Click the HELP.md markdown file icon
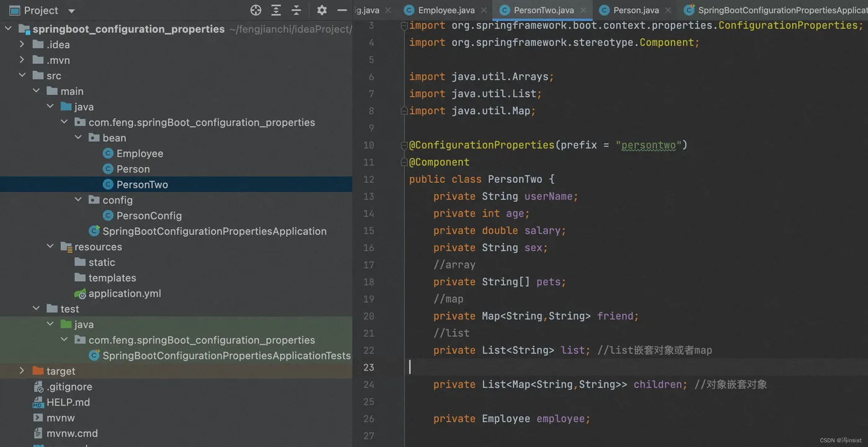Image resolution: width=868 pixels, height=447 pixels. 38,402
